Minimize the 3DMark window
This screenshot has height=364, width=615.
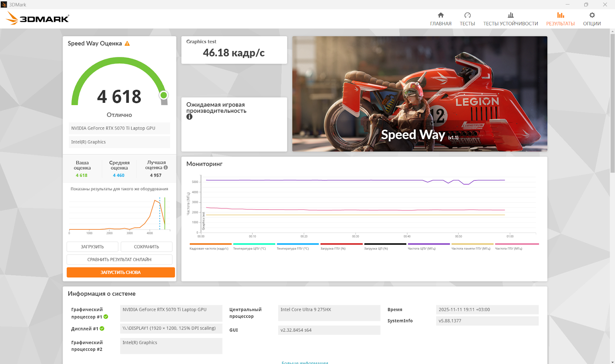(x=567, y=5)
